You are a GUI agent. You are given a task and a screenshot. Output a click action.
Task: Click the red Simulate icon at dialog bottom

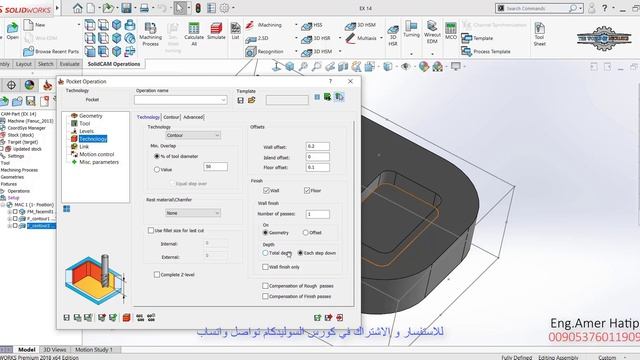coord(127,318)
